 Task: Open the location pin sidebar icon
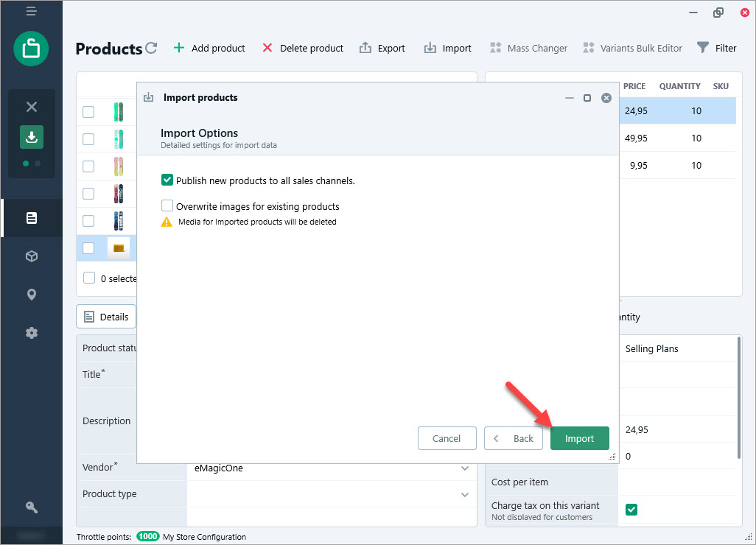click(x=32, y=295)
